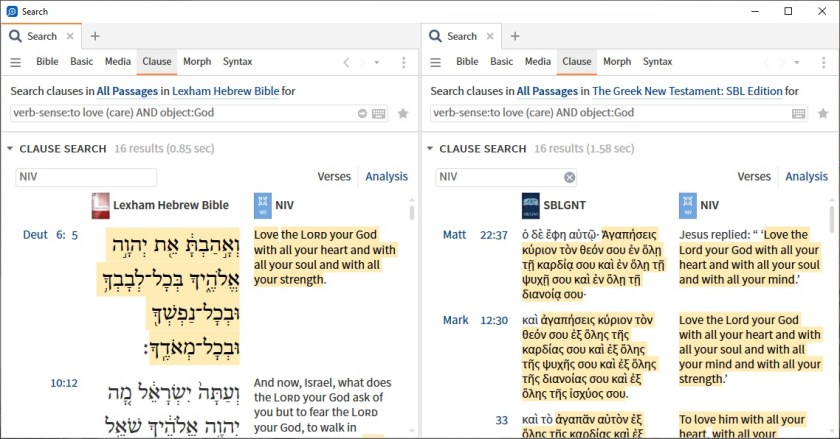Image resolution: width=840 pixels, height=439 pixels.
Task: Switch right panel to Media search
Action: [x=538, y=62]
